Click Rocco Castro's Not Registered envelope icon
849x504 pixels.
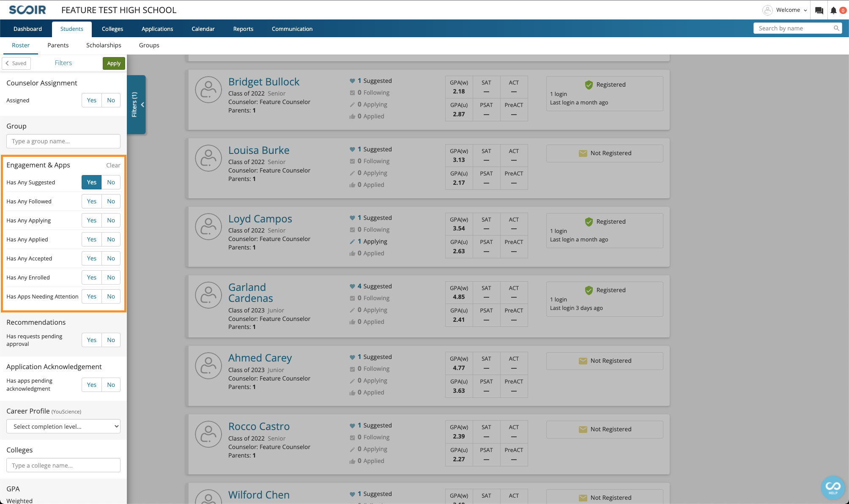(583, 429)
